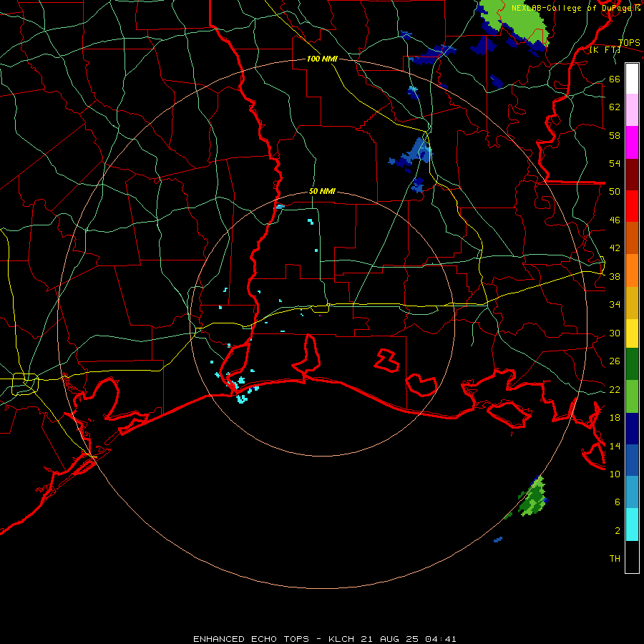
Task: Click the legend value 22
Action: click(615, 389)
